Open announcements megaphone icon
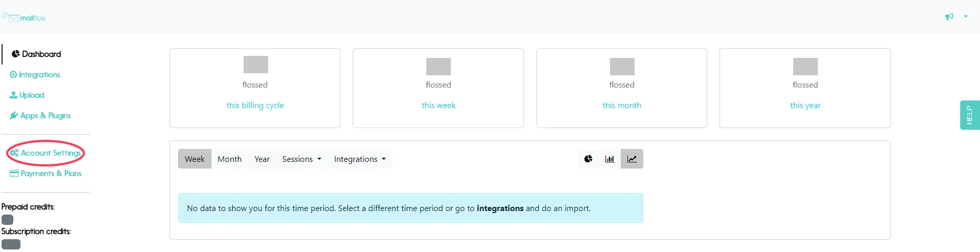This screenshot has width=980, height=252. [949, 17]
